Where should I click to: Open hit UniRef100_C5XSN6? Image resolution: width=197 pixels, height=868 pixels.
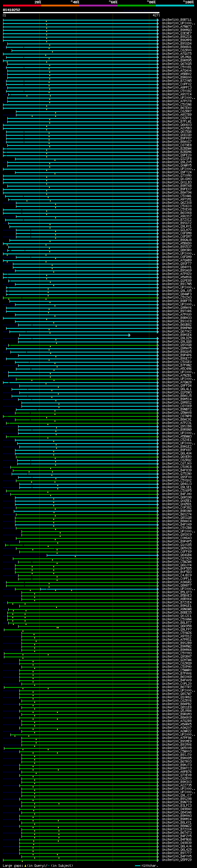[176, 104]
